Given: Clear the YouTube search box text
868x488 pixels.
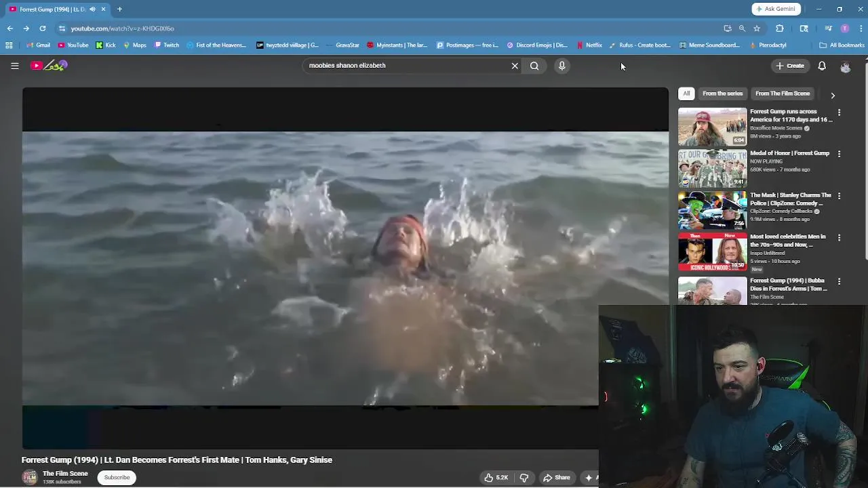Looking at the screenshot, I should [x=515, y=66].
